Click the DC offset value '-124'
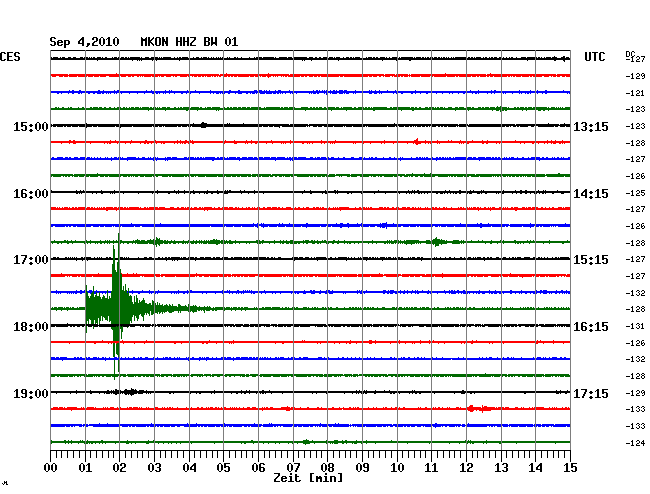The height and width of the screenshot is (494, 650). 635,443
